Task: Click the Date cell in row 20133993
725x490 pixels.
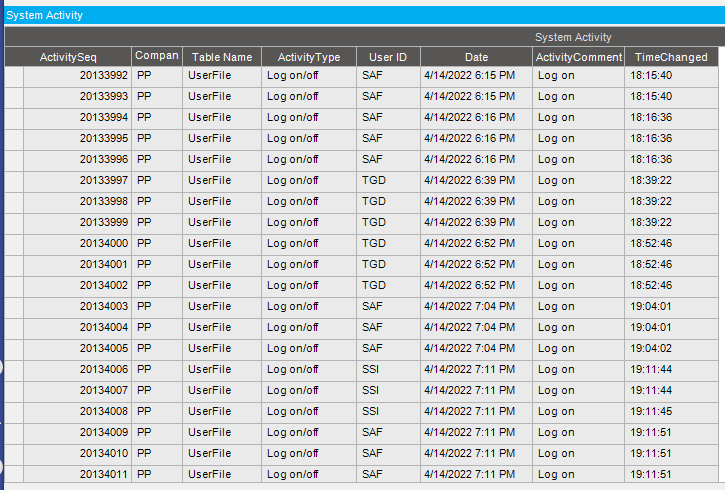Action: tap(476, 98)
